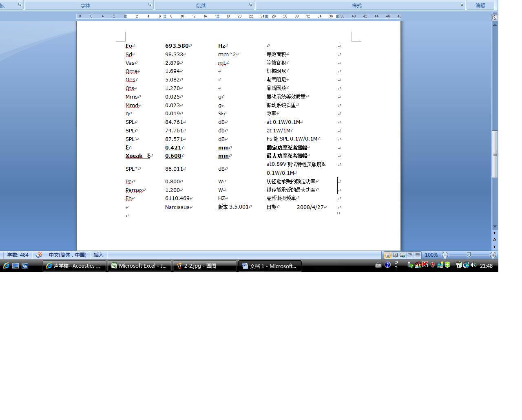Switch to Web Layout view

[x=403, y=255]
